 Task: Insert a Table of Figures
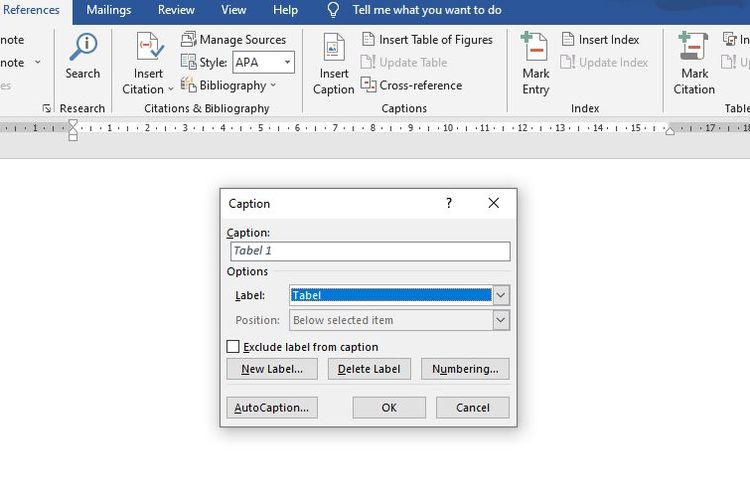pyautogui.click(x=427, y=40)
